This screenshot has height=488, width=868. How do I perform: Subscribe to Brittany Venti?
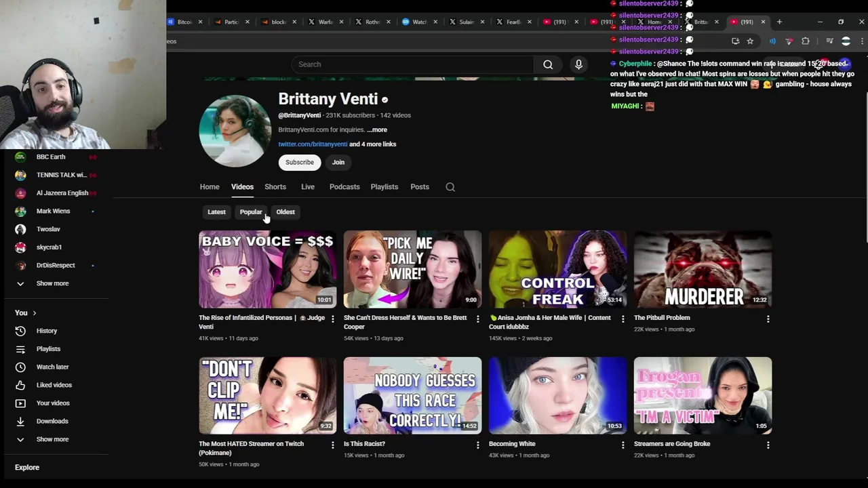click(x=300, y=163)
